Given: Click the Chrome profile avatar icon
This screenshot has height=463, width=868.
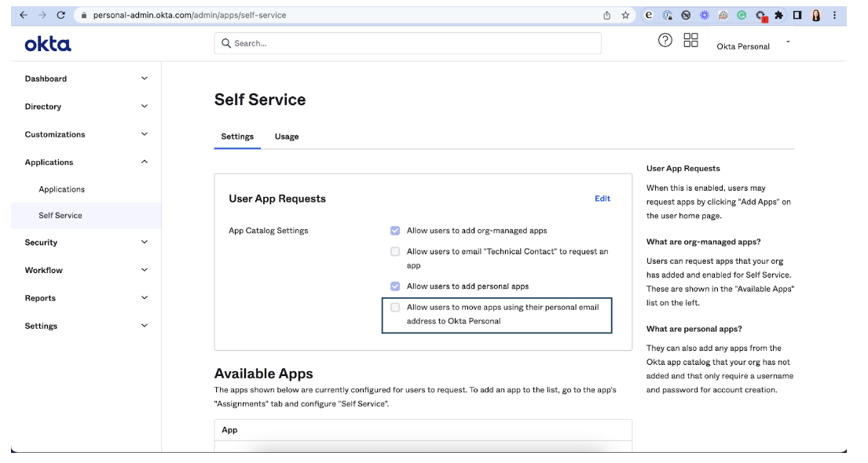Looking at the screenshot, I should click(x=817, y=16).
